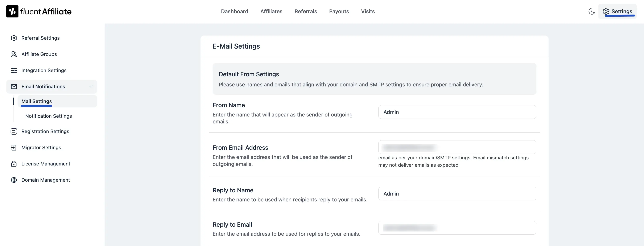The width and height of the screenshot is (644, 246).
Task: Click the License Management padlock icon
Action: pos(14,164)
